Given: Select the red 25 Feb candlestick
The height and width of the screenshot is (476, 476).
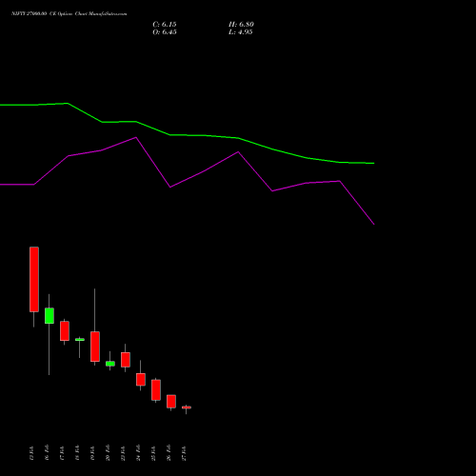Looking at the screenshot, I should tap(156, 390).
